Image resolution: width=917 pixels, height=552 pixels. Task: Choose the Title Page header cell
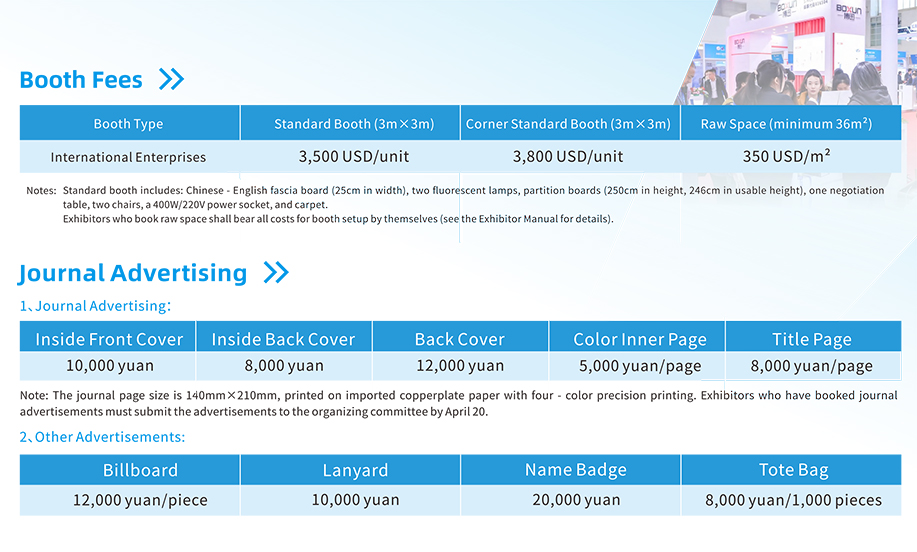pyautogui.click(x=811, y=339)
